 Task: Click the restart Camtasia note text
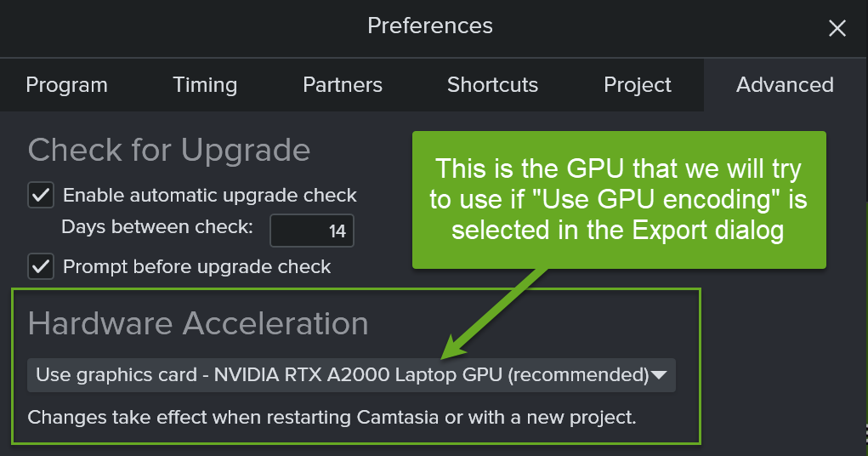point(332,418)
